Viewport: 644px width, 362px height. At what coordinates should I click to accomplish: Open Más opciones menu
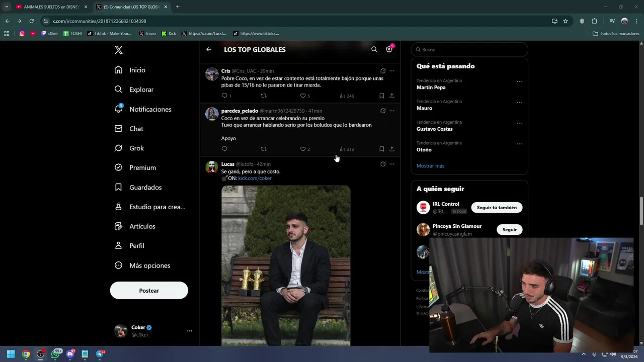(x=142, y=265)
